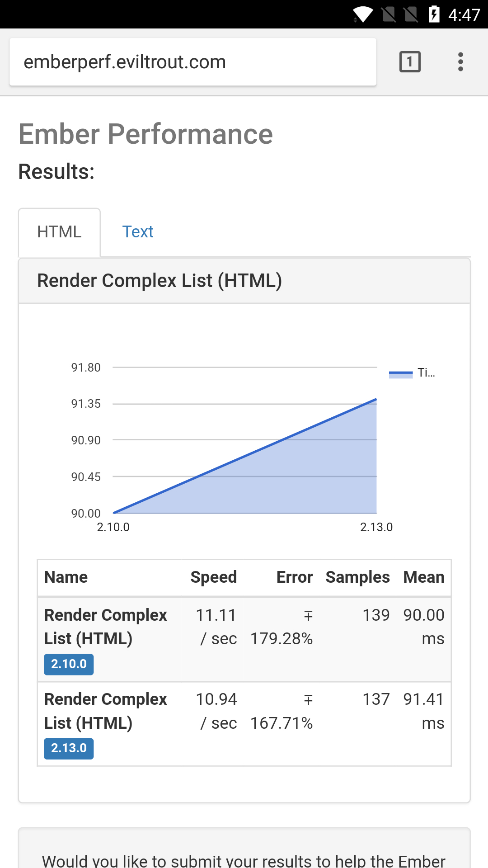Tap the 90.90 y-axis label
The width and height of the screenshot is (488, 868).
[86, 440]
